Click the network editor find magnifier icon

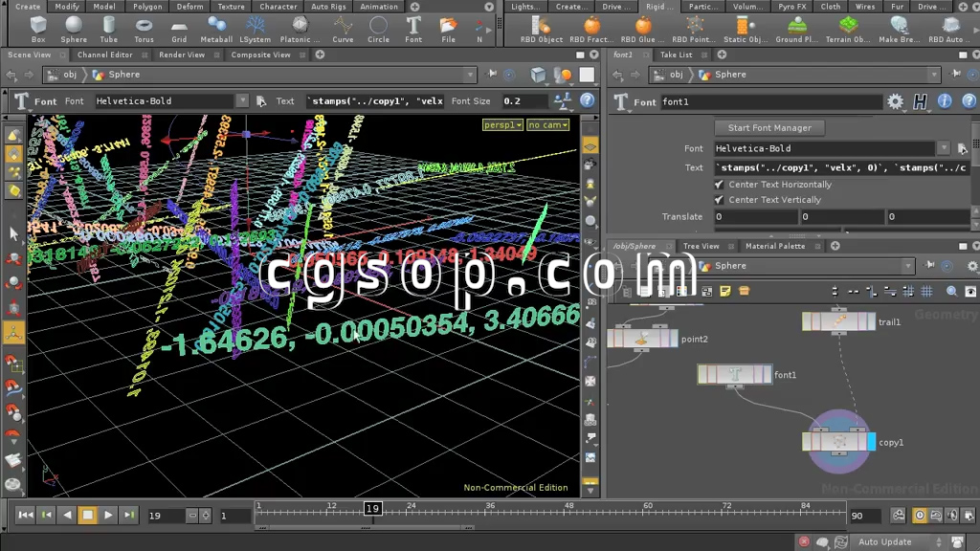(951, 291)
